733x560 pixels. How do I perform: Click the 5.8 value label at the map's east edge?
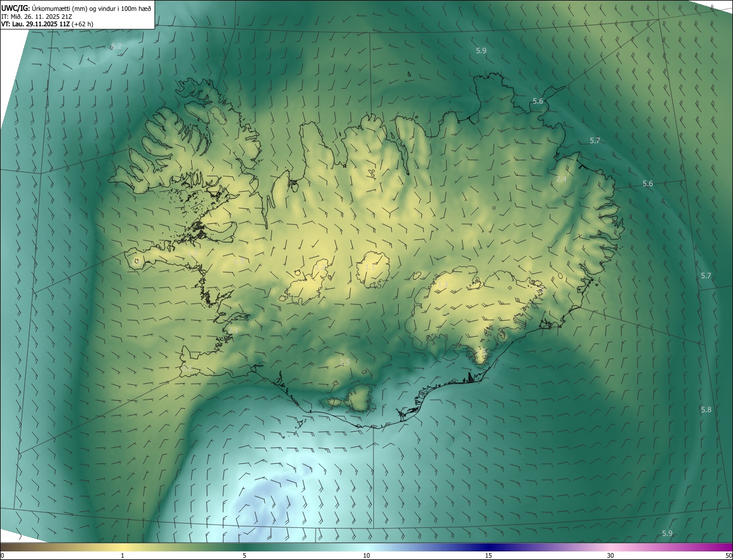pos(706,410)
